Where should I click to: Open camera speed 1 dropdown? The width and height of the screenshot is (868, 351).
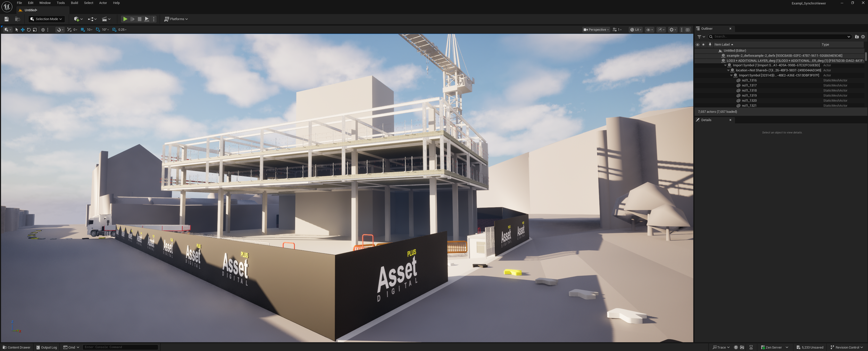coord(617,30)
